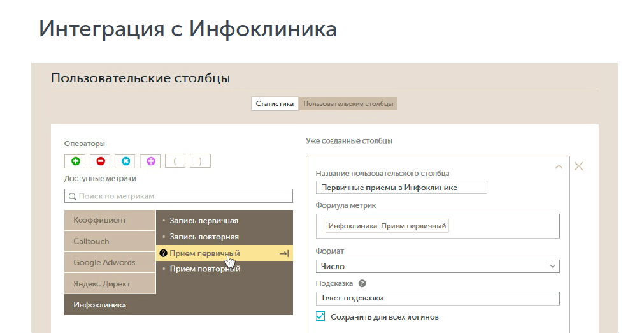Viewport: 644px width, 333px height.
Task: Insert a closing parenthesis operator
Action: (201, 161)
